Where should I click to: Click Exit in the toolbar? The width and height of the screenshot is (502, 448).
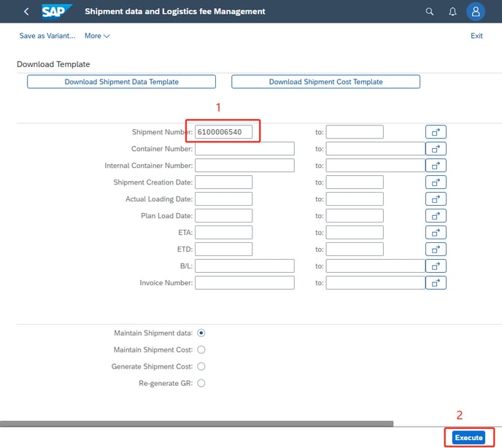point(476,36)
